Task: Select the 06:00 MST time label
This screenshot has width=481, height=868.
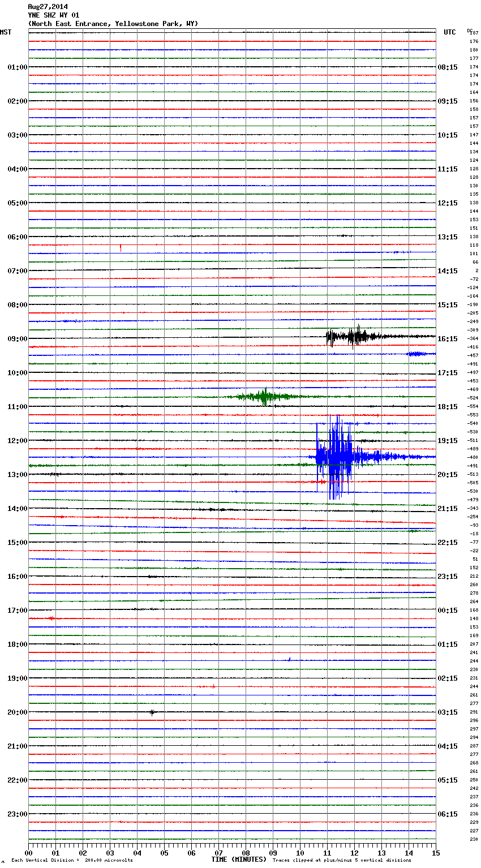Action: pyautogui.click(x=17, y=237)
